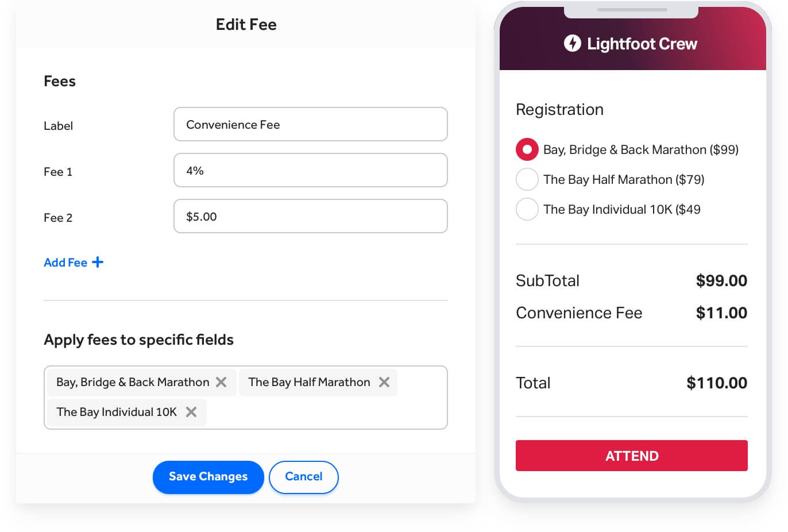Click the Fee 2 field containing $5.00
Screen dimensions: 788x532
click(x=310, y=216)
